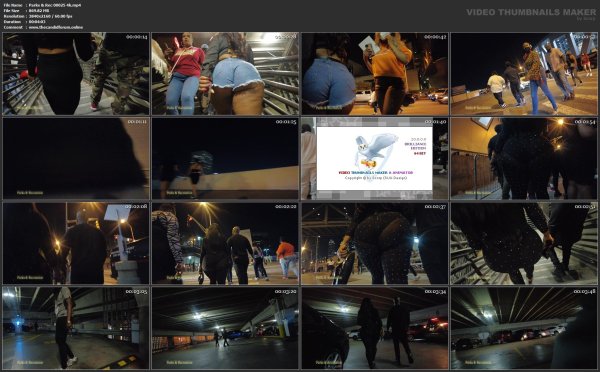The width and height of the screenshot is (600, 372).
Task: Select the thumbnail stamped 00:03:34
Action: point(375,328)
